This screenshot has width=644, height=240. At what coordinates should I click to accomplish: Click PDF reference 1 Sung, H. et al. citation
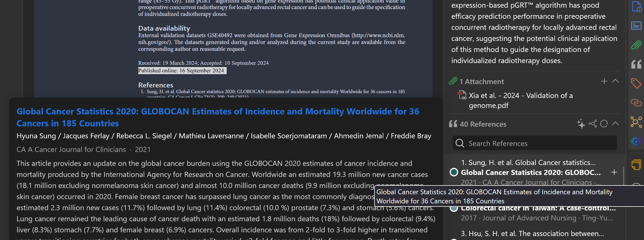click(273, 93)
